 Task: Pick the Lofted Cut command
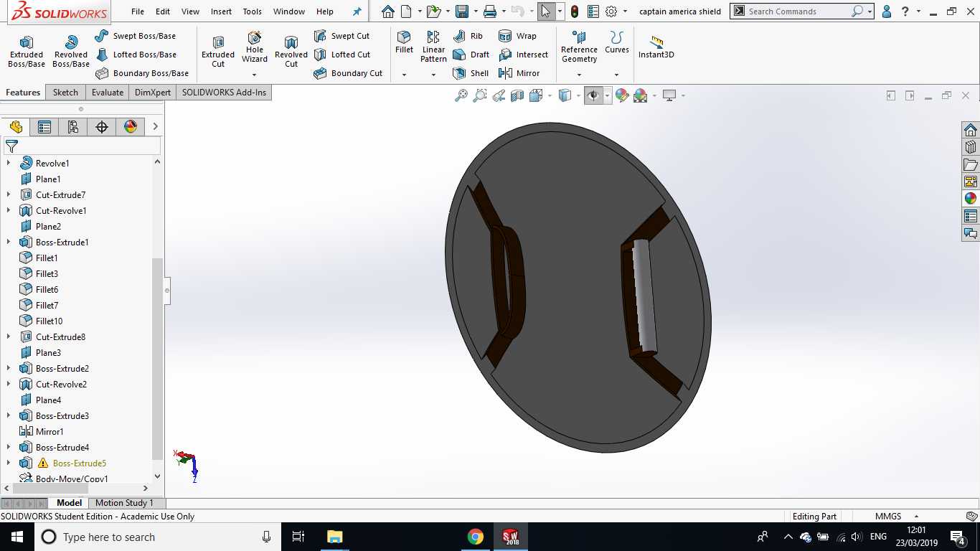click(x=342, y=55)
